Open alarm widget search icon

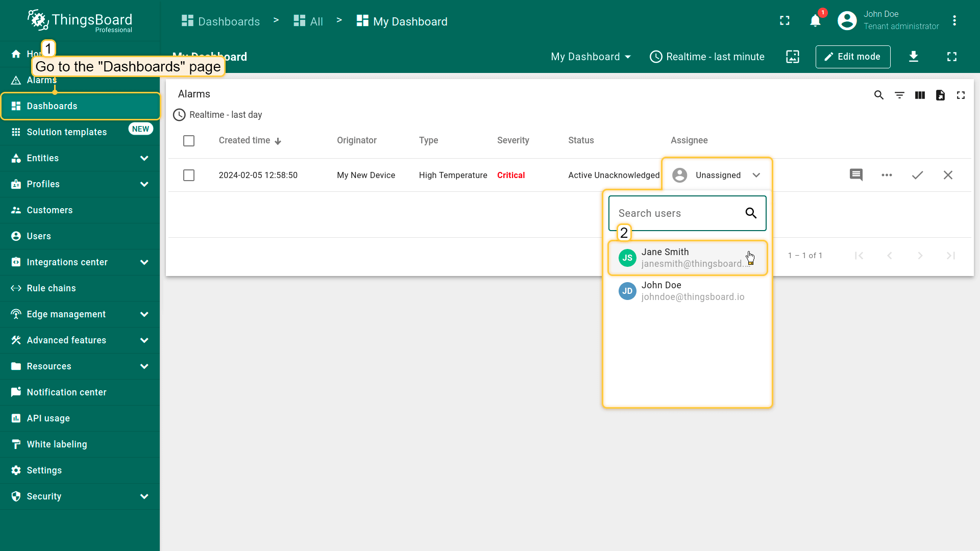tap(878, 95)
